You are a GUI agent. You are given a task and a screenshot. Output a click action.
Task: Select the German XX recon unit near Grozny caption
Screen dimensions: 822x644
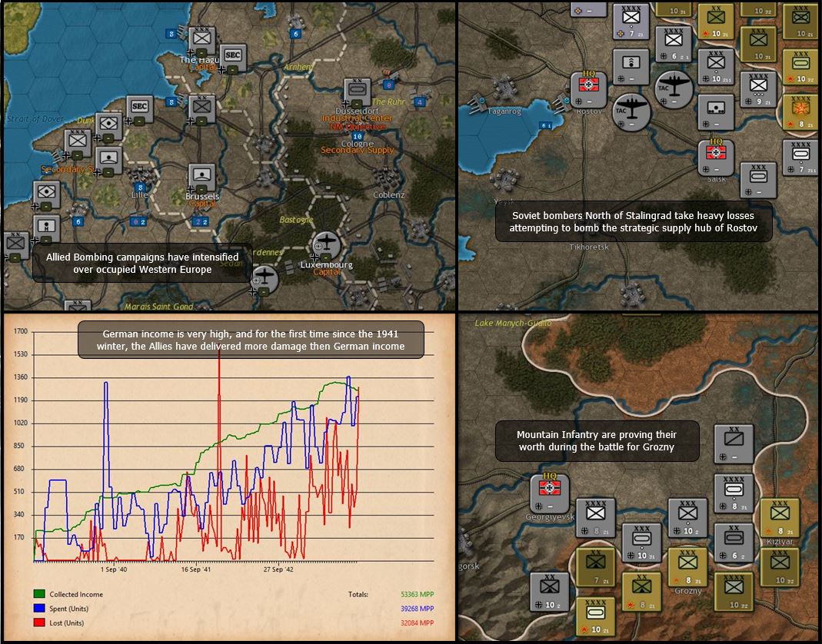point(734,444)
